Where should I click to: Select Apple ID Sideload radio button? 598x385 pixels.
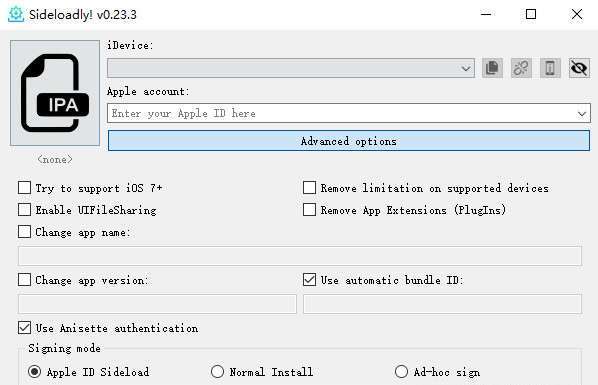[34, 371]
